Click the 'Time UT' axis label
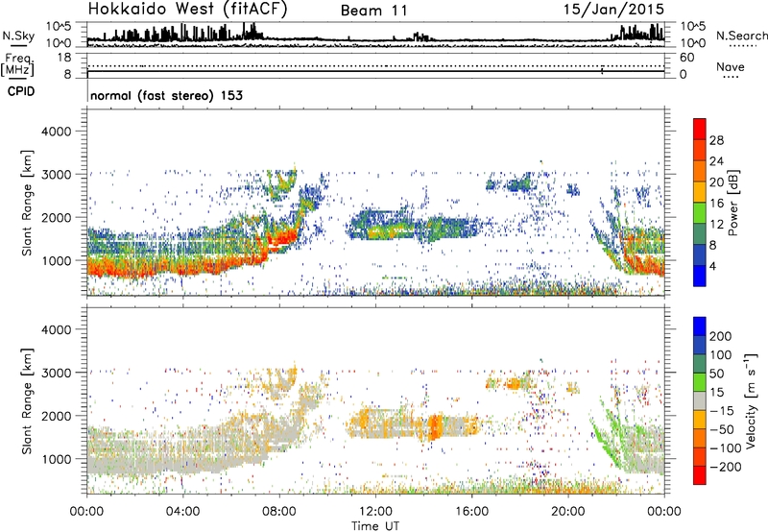Viewport: 768px width, 532px height. pos(375,526)
